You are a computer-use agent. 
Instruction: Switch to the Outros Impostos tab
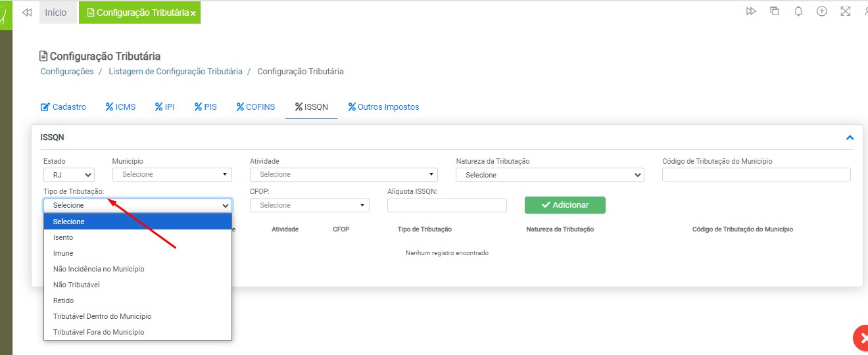click(x=383, y=106)
